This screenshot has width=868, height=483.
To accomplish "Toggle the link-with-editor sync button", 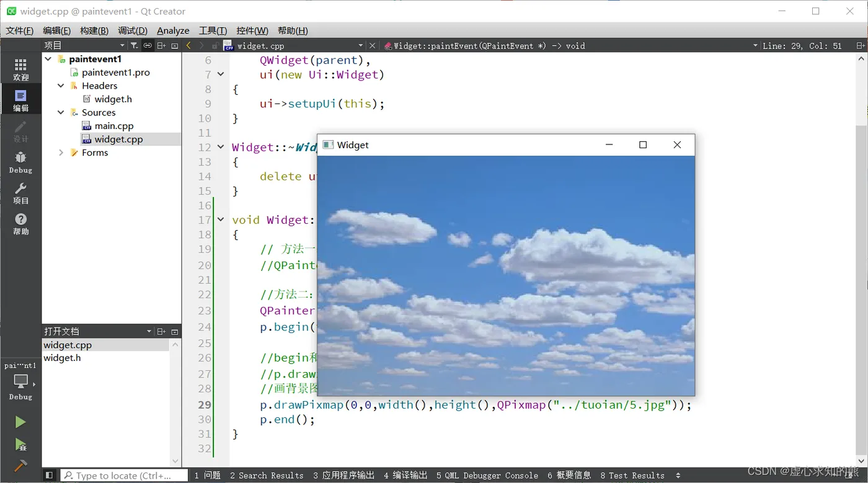I will pos(148,45).
